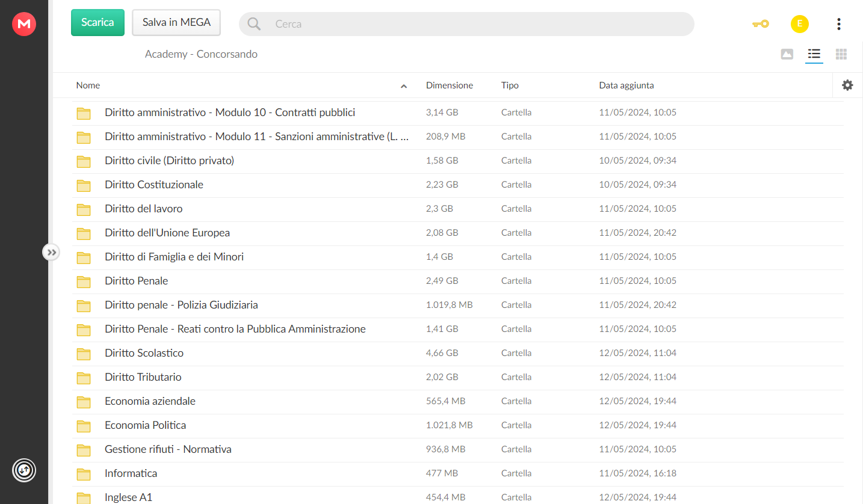Image resolution: width=863 pixels, height=504 pixels.
Task: Sort by Data aggiunta column
Action: coord(626,85)
